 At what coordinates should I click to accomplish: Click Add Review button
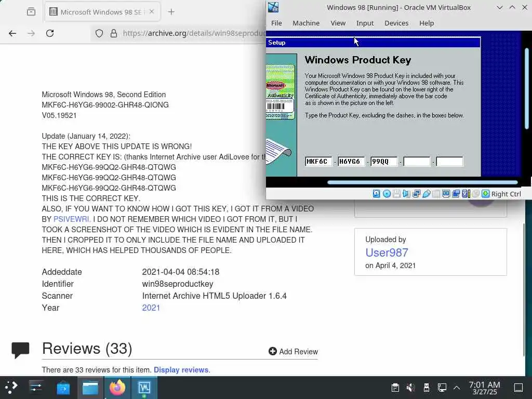(293, 352)
